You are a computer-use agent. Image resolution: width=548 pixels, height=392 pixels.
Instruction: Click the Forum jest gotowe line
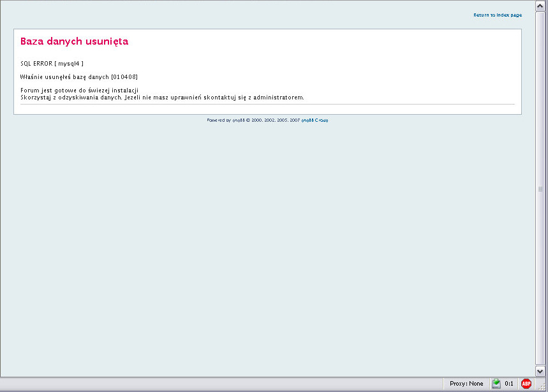[x=79, y=91]
